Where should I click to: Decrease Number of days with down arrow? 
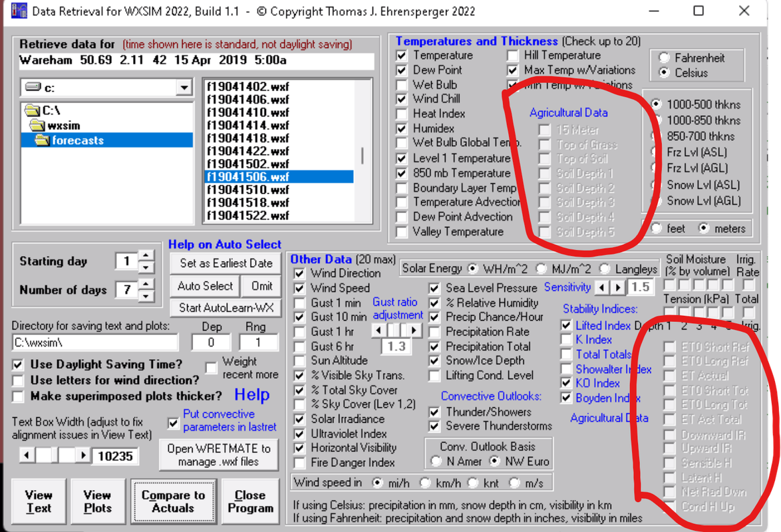146,295
